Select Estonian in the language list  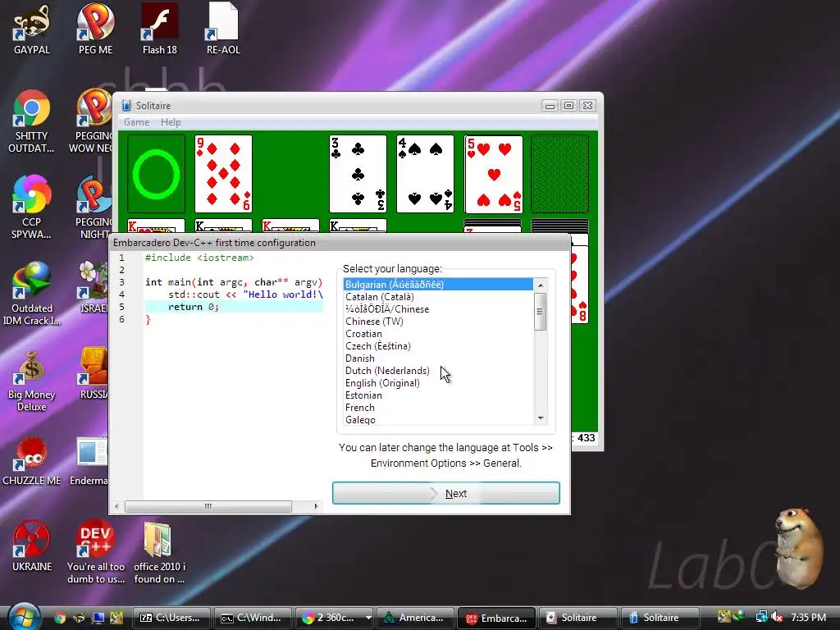pyautogui.click(x=438, y=395)
